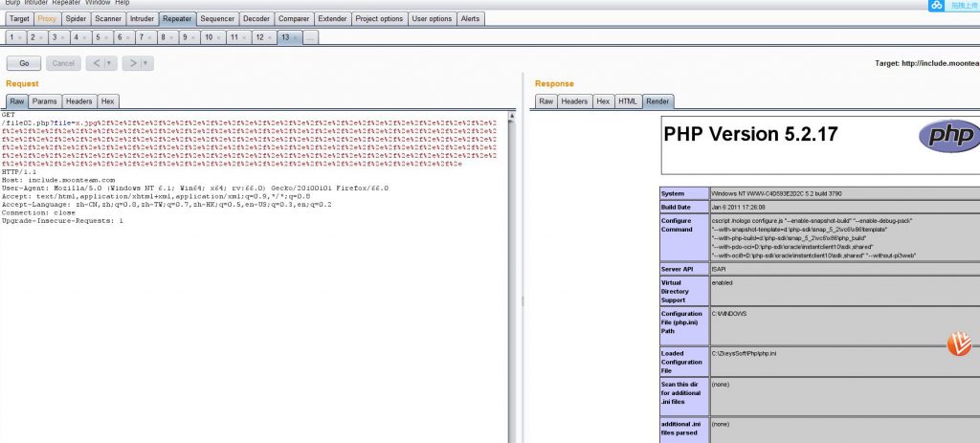Close Repeater request tab 10
This screenshot has height=443, width=980.
(218, 37)
